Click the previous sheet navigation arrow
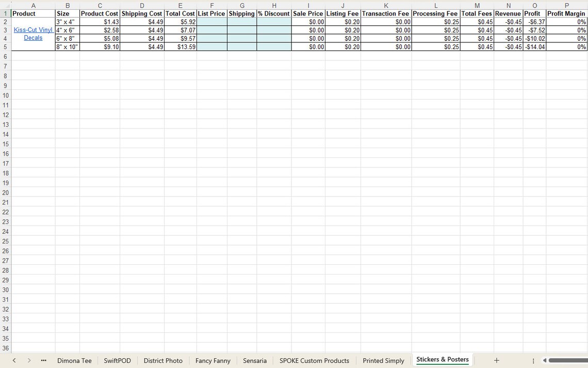Image resolution: width=588 pixels, height=368 pixels. click(14, 360)
